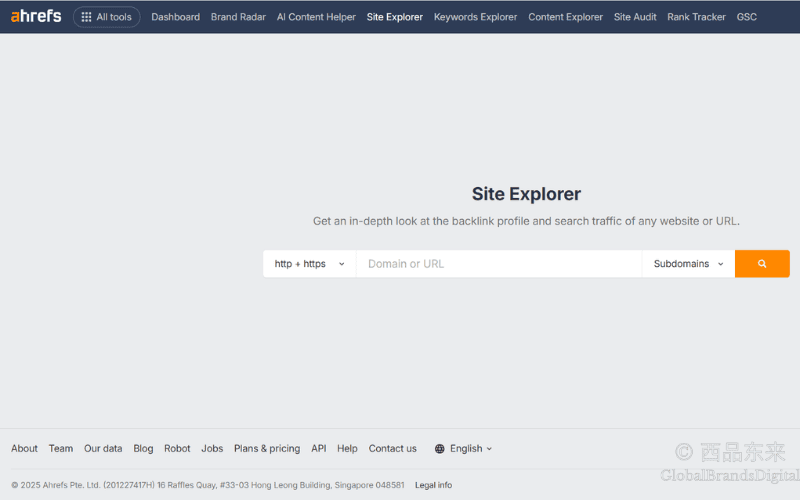Go to Dashboard
Screen dimensions: 800x500
pyautogui.click(x=176, y=17)
